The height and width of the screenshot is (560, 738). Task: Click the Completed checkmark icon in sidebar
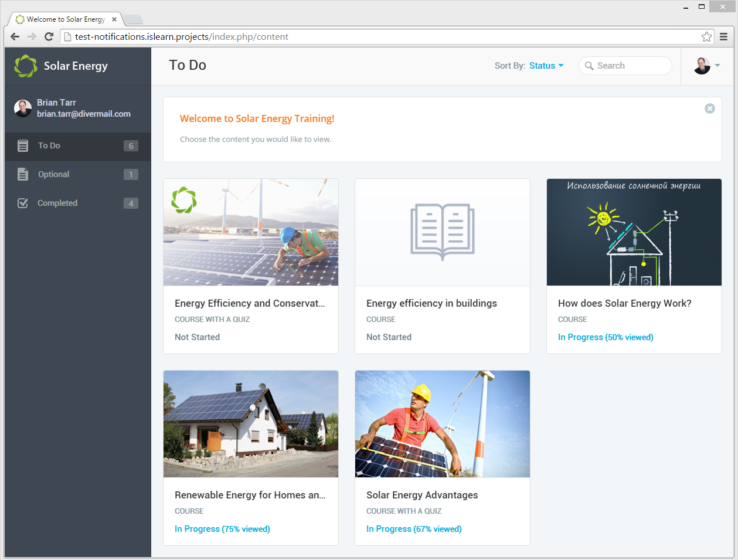click(23, 203)
